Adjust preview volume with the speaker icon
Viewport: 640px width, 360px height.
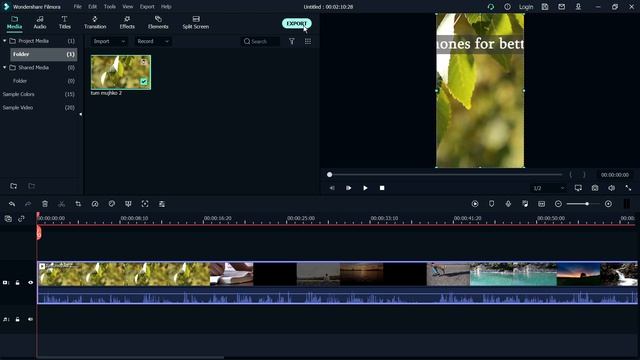tap(611, 188)
